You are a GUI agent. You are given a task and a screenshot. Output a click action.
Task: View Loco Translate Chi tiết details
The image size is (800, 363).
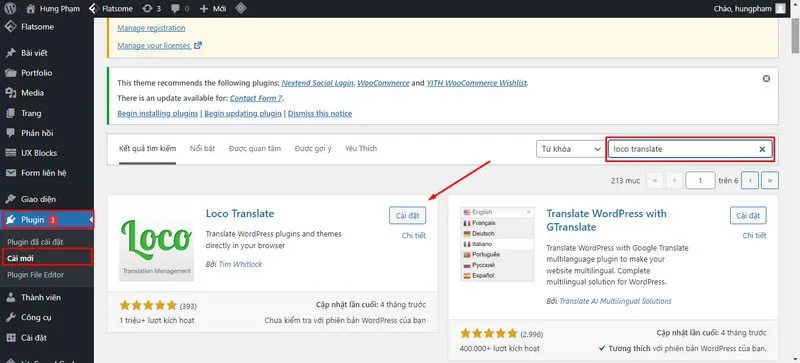414,235
